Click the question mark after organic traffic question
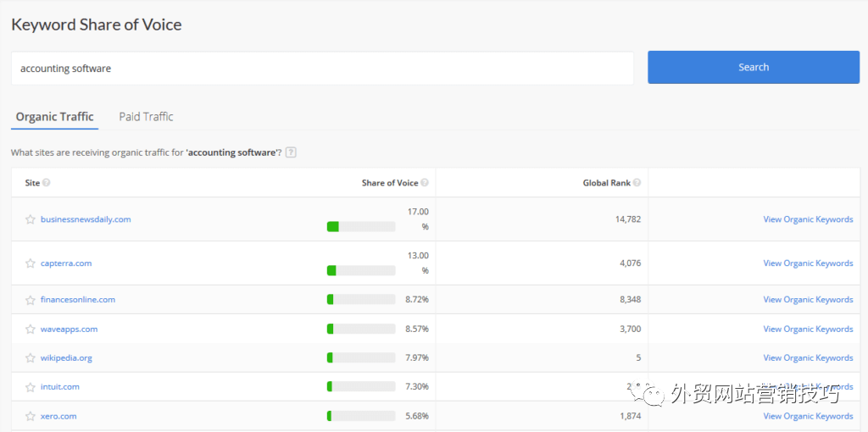868x432 pixels. tap(292, 152)
